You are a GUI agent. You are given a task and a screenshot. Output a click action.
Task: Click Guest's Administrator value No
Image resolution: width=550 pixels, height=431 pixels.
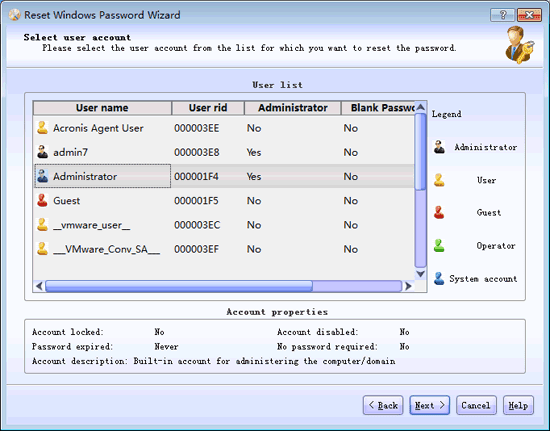[254, 201]
